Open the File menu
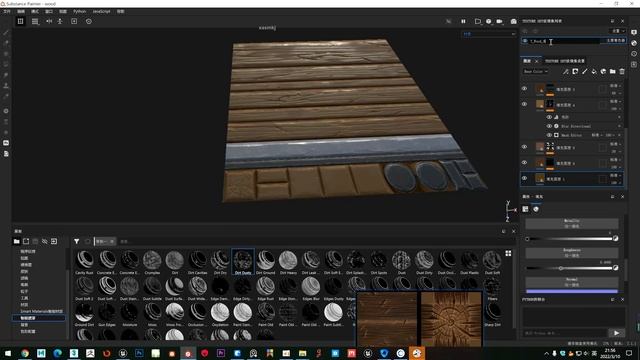This screenshot has width=640, height=360. click(7, 11)
